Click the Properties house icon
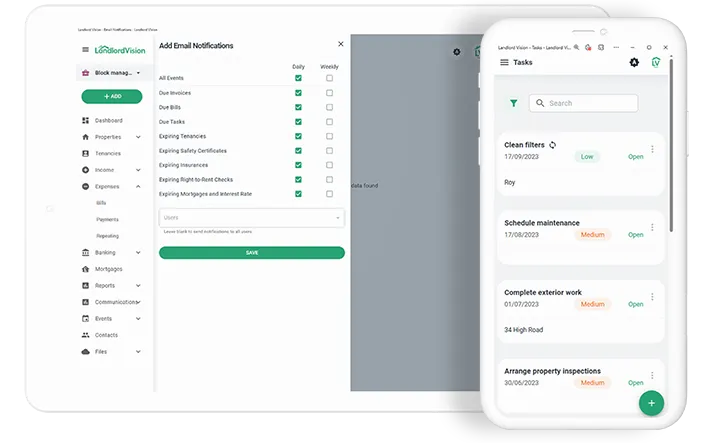716x443 pixels. click(85, 137)
